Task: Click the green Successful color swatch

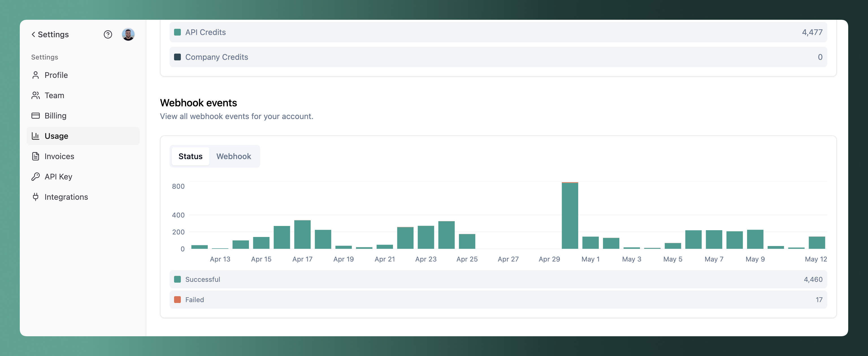Action: pos(177,279)
